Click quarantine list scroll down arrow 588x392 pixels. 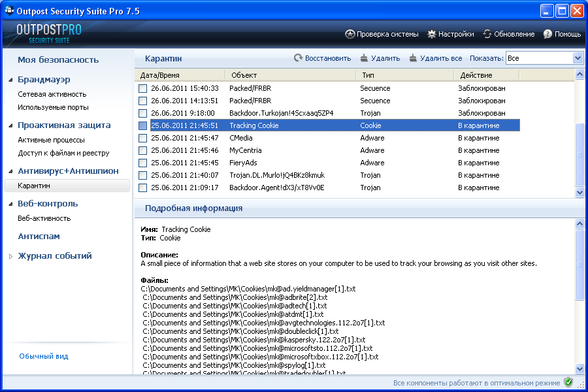[x=580, y=193]
